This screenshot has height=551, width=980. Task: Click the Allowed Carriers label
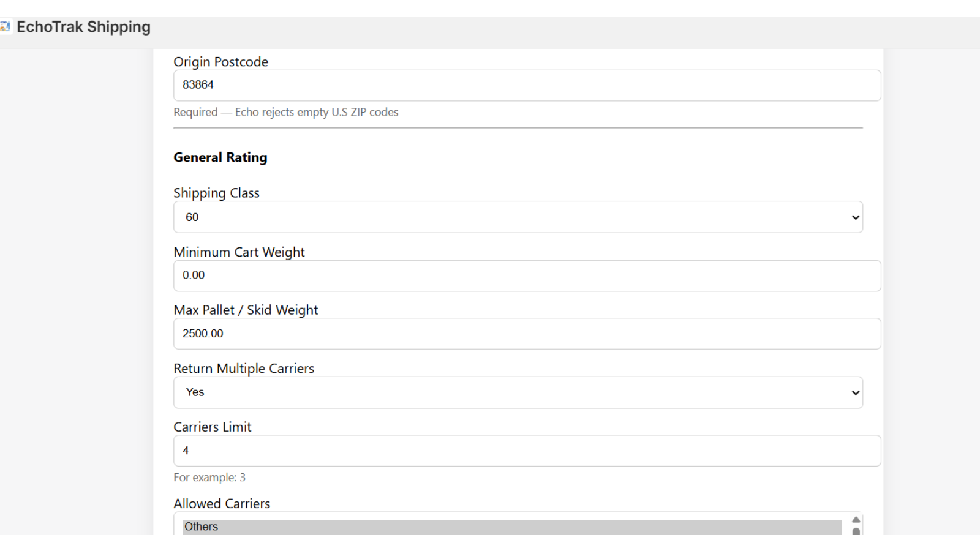(x=222, y=503)
